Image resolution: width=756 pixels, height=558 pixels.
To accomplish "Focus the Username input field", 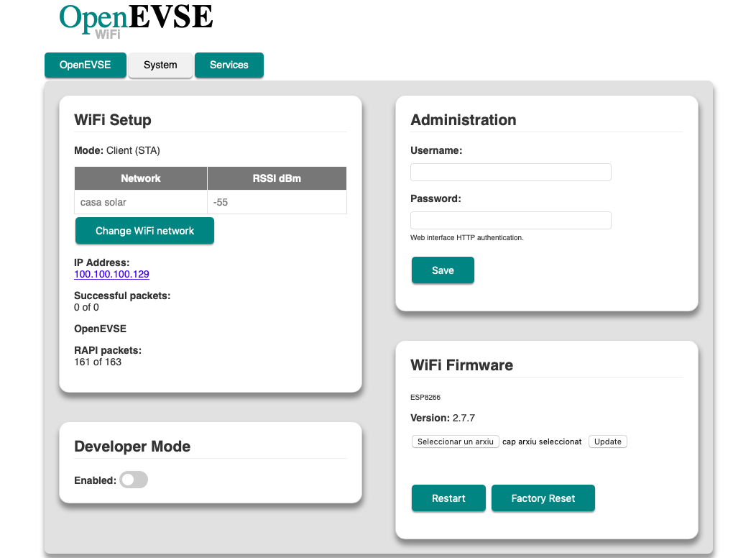I will 511,172.
